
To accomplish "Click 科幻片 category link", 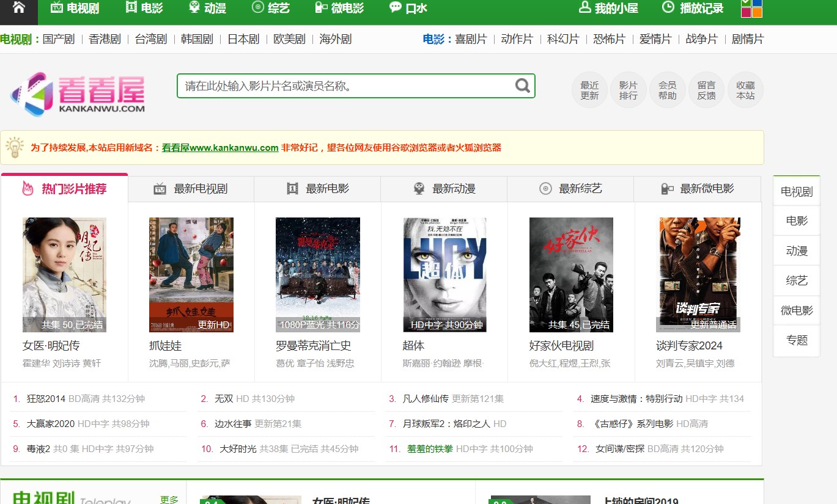I will [563, 39].
